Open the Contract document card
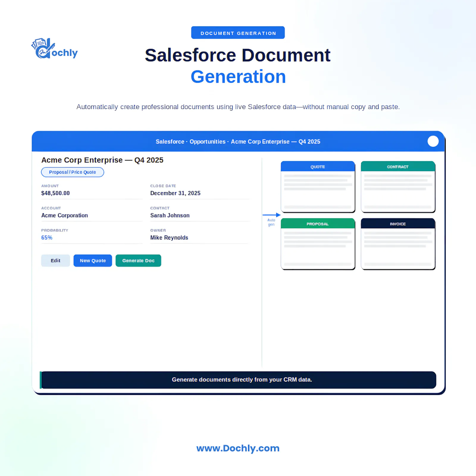This screenshot has height=476, width=476. 398,187
